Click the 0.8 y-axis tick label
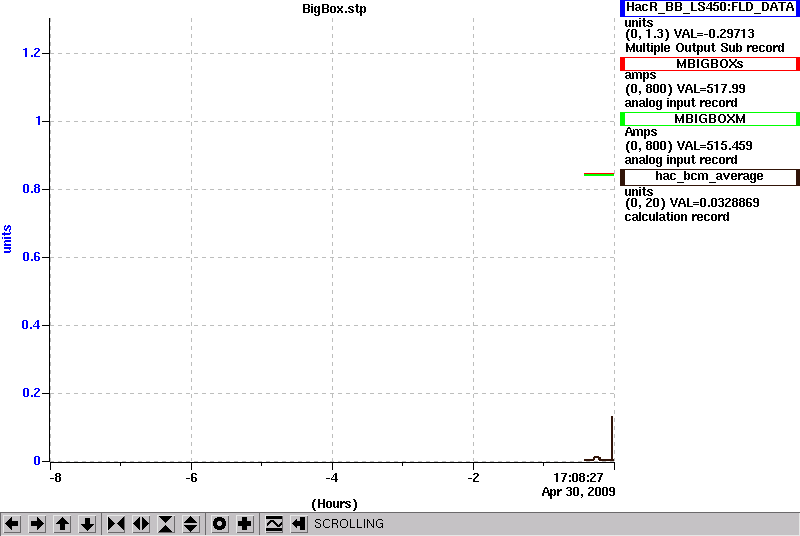800x536 pixels. coord(31,189)
